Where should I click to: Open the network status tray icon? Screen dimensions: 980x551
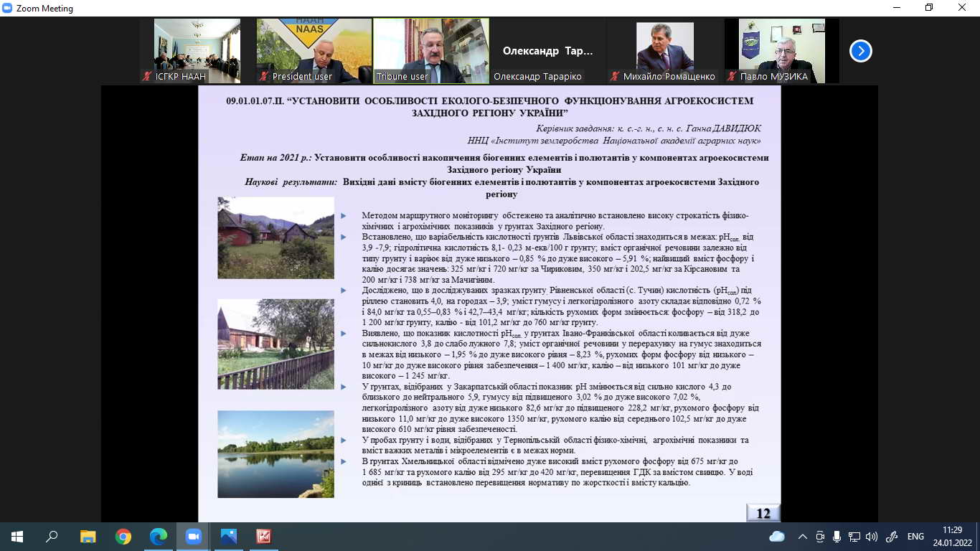pyautogui.click(x=854, y=536)
